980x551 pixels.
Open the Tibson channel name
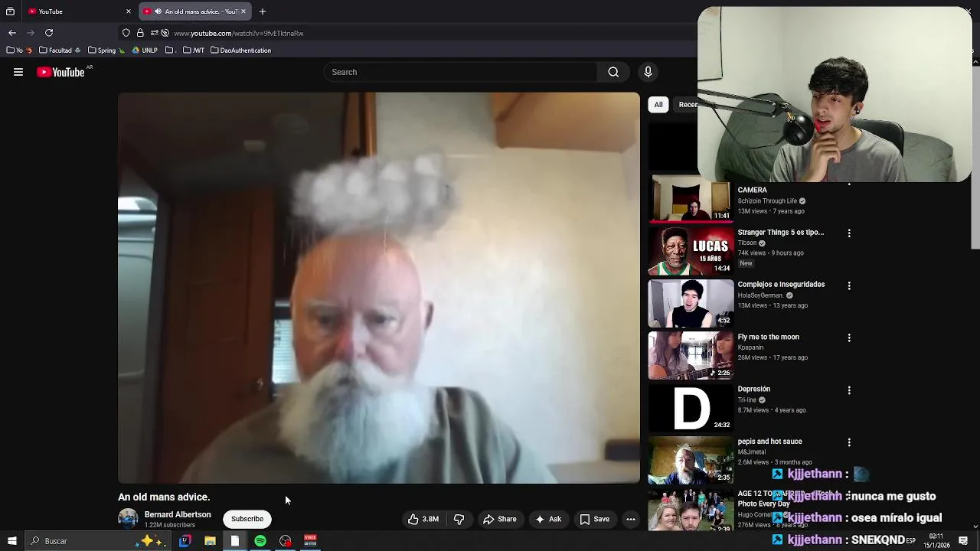746,243
